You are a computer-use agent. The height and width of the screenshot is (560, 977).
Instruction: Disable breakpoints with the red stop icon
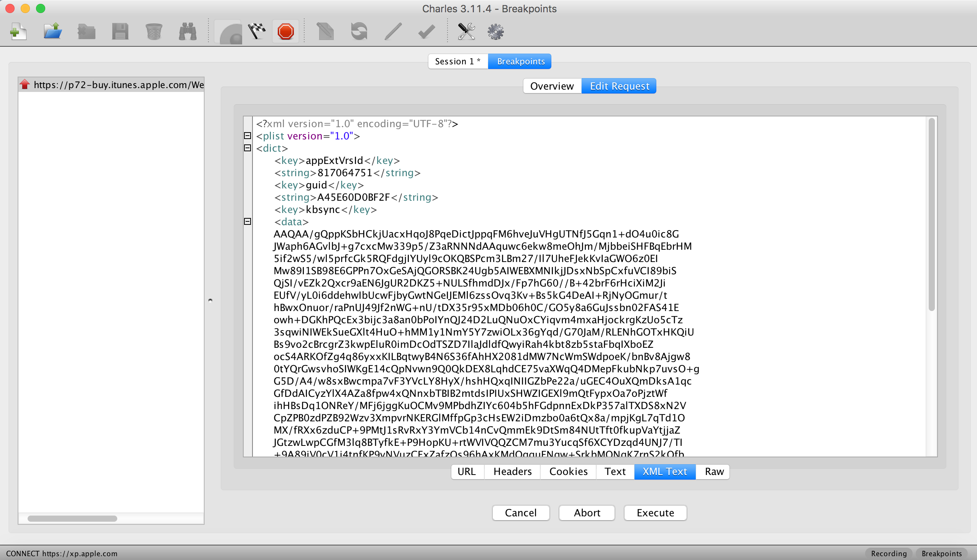[285, 31]
